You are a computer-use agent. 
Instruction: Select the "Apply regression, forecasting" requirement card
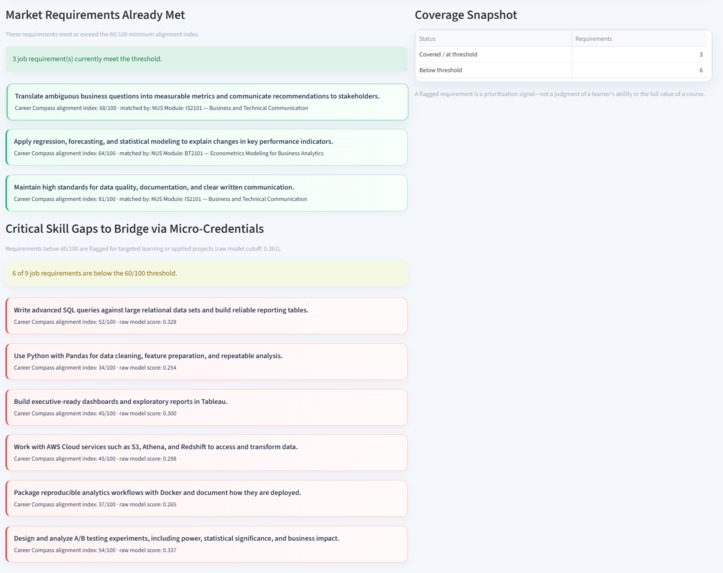[x=206, y=147]
